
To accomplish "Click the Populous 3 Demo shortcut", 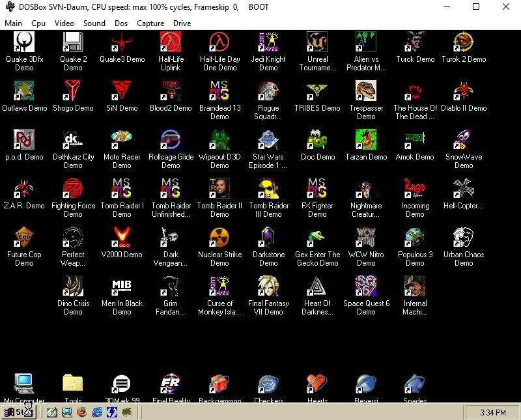I will 415,237.
